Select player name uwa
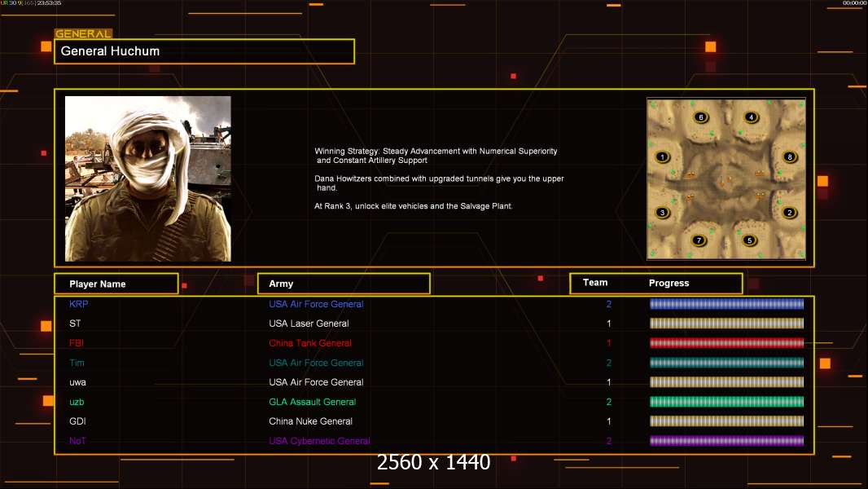The height and width of the screenshot is (489, 868). (x=77, y=382)
